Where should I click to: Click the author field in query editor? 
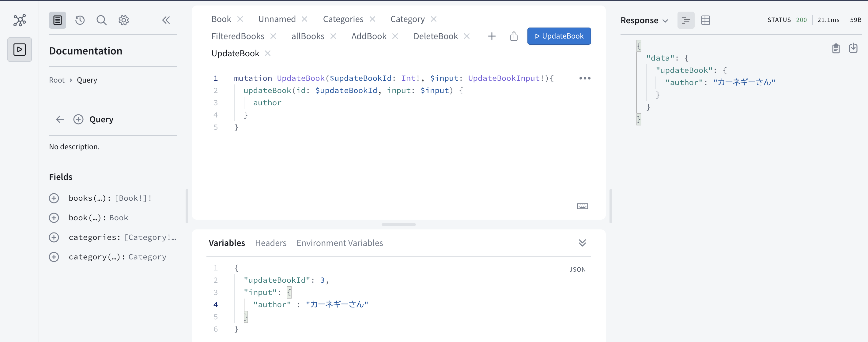267,103
